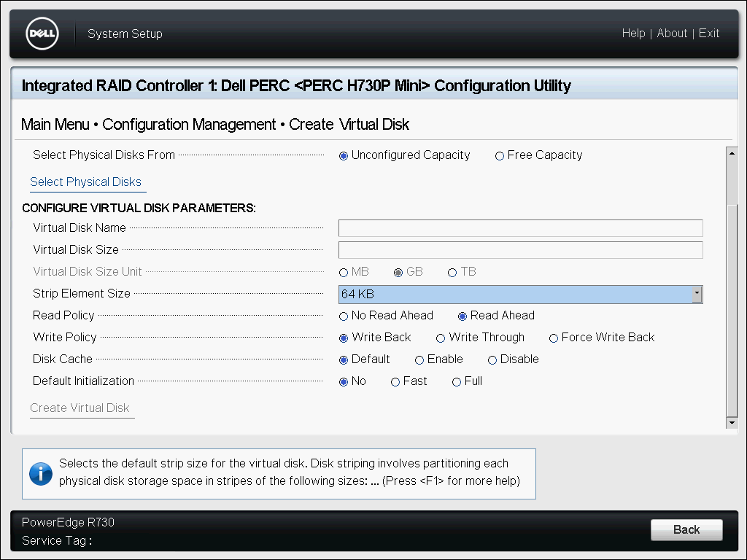Set Default Initialization to No
This screenshot has height=560, width=747.
click(344, 382)
